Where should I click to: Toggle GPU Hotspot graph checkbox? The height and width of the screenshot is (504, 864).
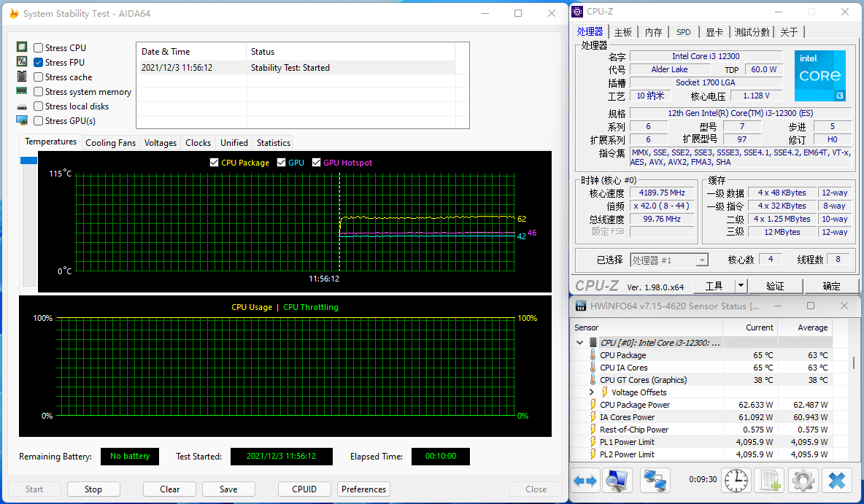[317, 163]
